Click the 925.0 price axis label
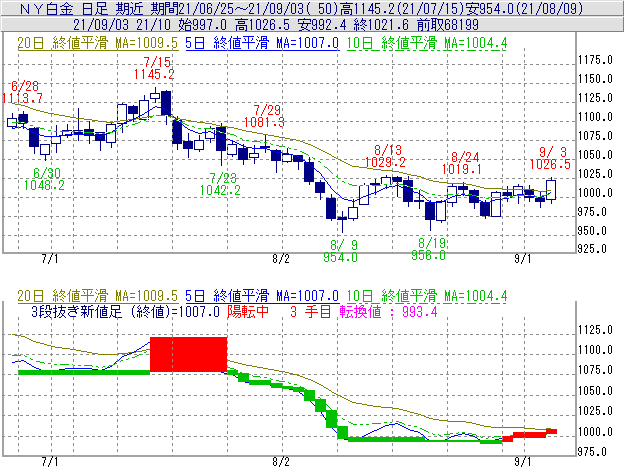This screenshot has height=475, width=624. [x=593, y=249]
